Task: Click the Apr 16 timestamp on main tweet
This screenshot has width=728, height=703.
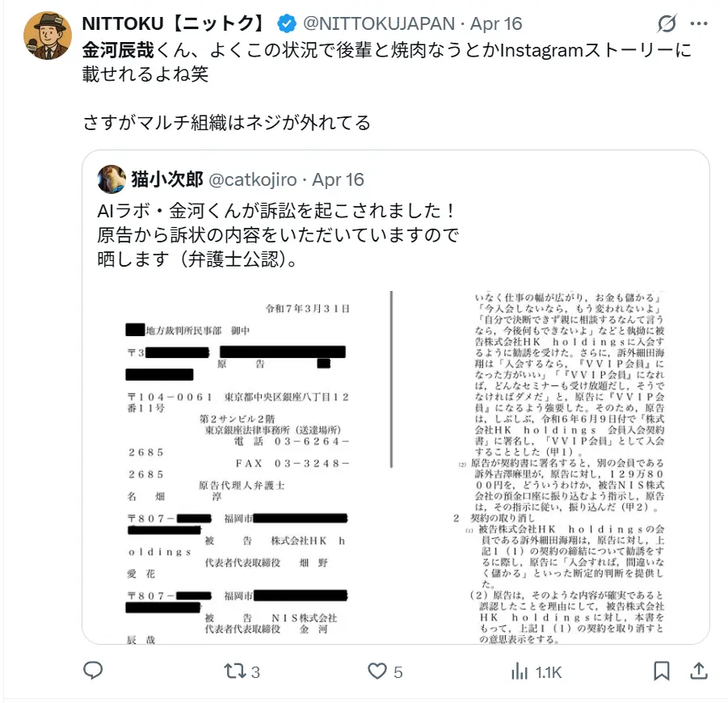Action: pyautogui.click(x=496, y=23)
